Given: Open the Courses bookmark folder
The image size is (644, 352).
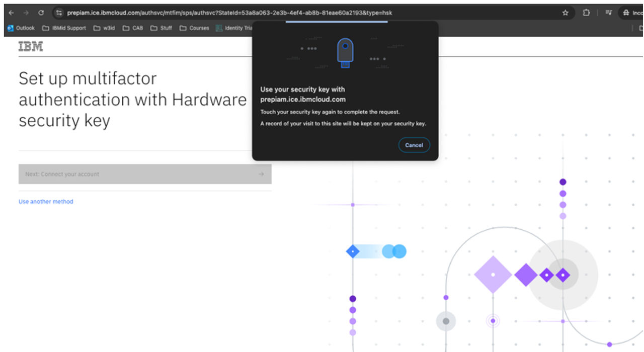Looking at the screenshot, I should pos(194,28).
